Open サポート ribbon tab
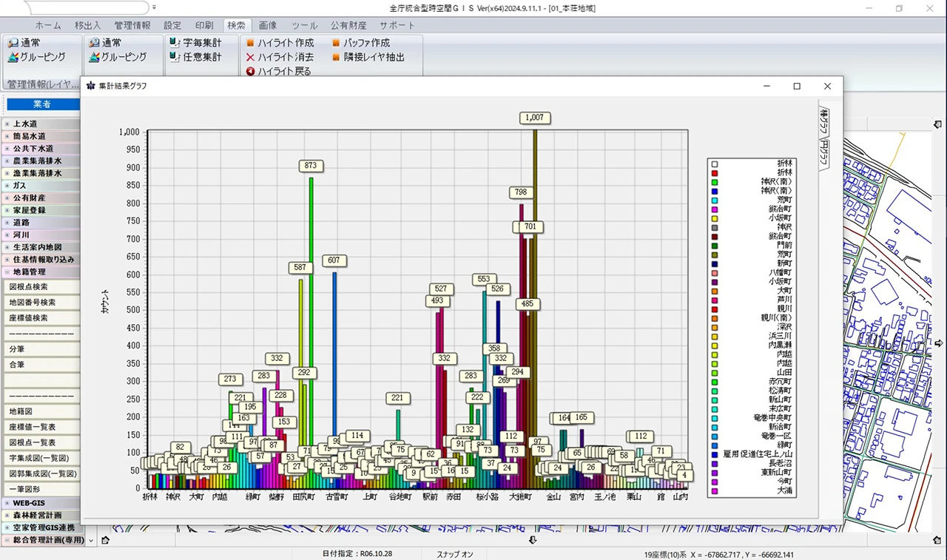The image size is (947, 560). (x=397, y=25)
